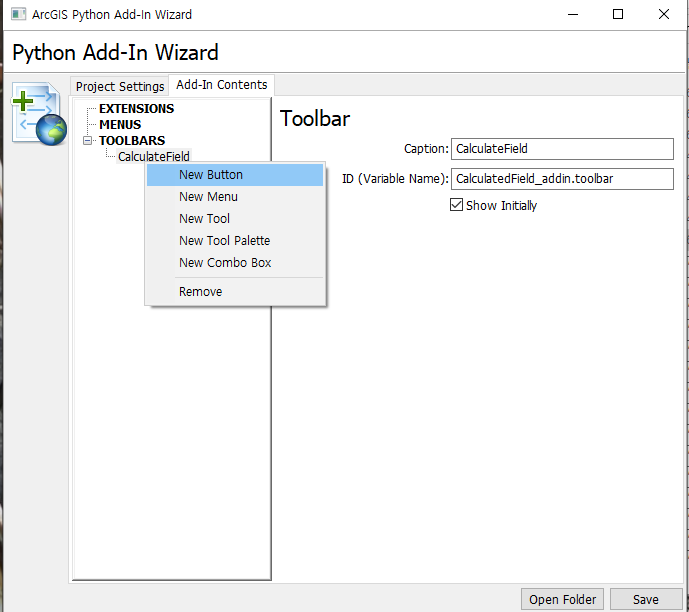Click the Save button
689x612 pixels.
[x=645, y=599]
